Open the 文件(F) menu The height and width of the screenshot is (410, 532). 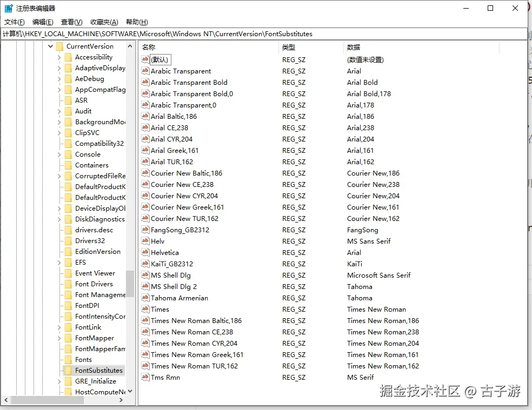click(x=14, y=22)
